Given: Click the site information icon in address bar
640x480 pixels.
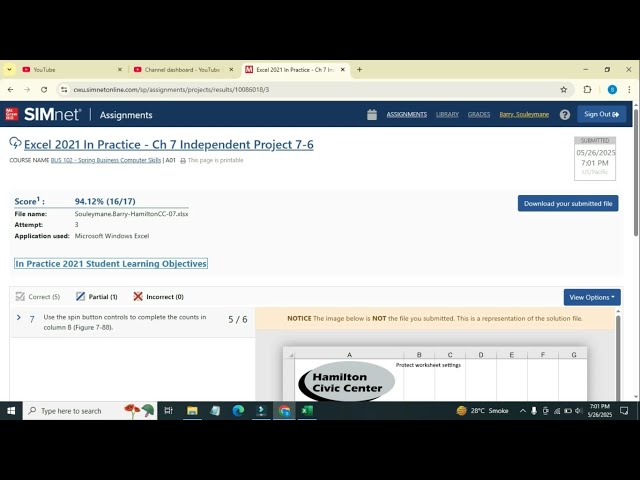Looking at the screenshot, I should [64, 89].
